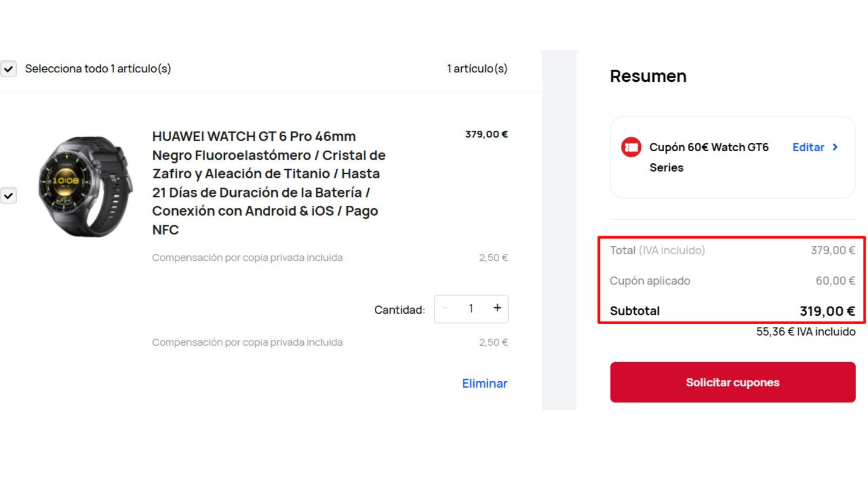Viewport: 868px width, 488px height.
Task: Click the chevron arrow beside Editar
Action: coord(835,147)
